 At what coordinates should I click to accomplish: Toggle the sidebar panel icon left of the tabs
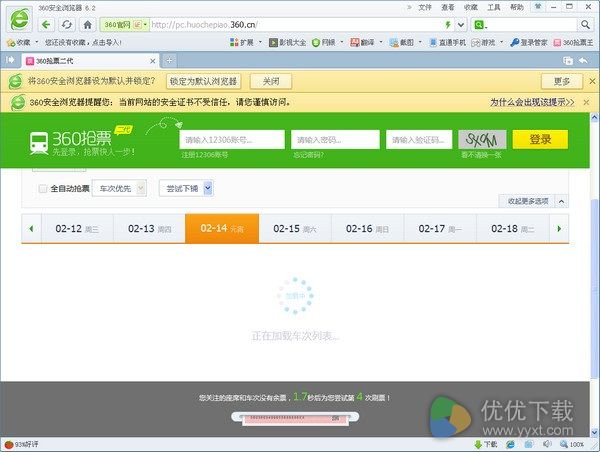pos(10,60)
